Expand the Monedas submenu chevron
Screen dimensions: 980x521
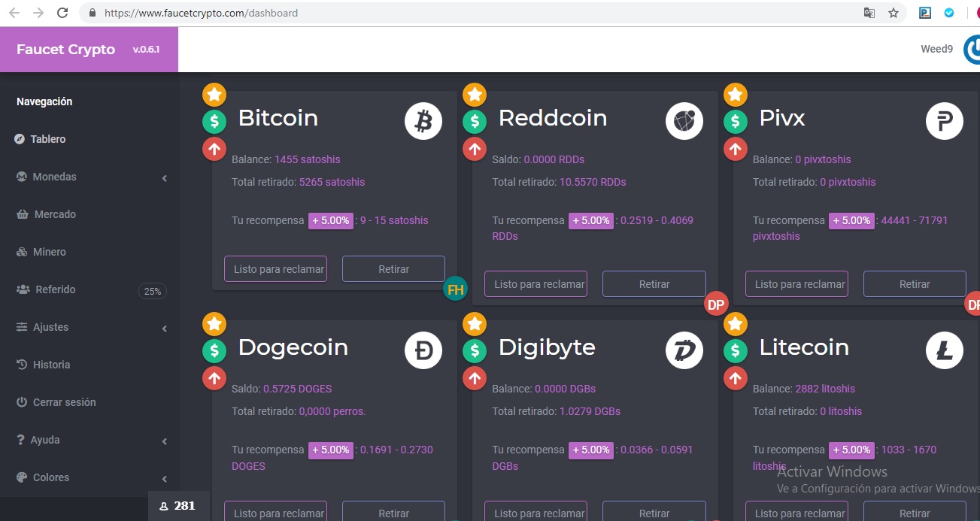164,178
